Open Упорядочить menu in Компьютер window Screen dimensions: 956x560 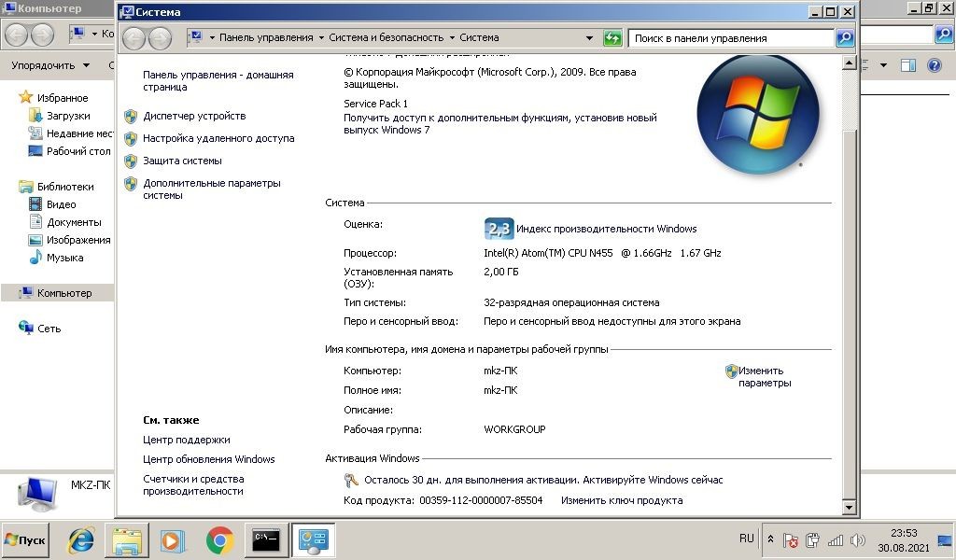(x=50, y=65)
